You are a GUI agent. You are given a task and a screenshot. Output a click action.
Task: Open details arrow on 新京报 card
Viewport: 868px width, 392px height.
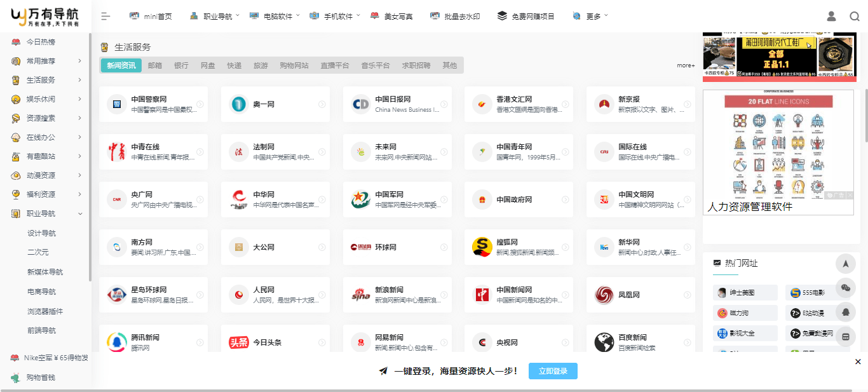tap(687, 104)
